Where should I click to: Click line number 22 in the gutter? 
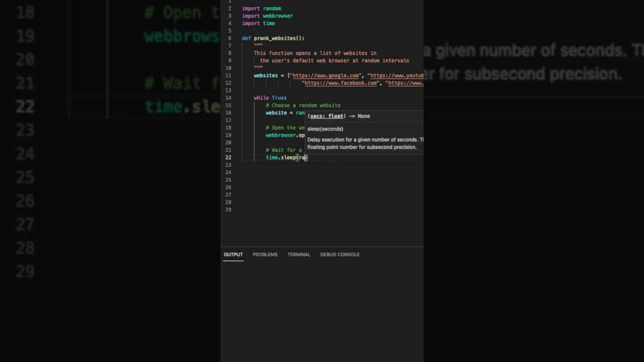228,157
